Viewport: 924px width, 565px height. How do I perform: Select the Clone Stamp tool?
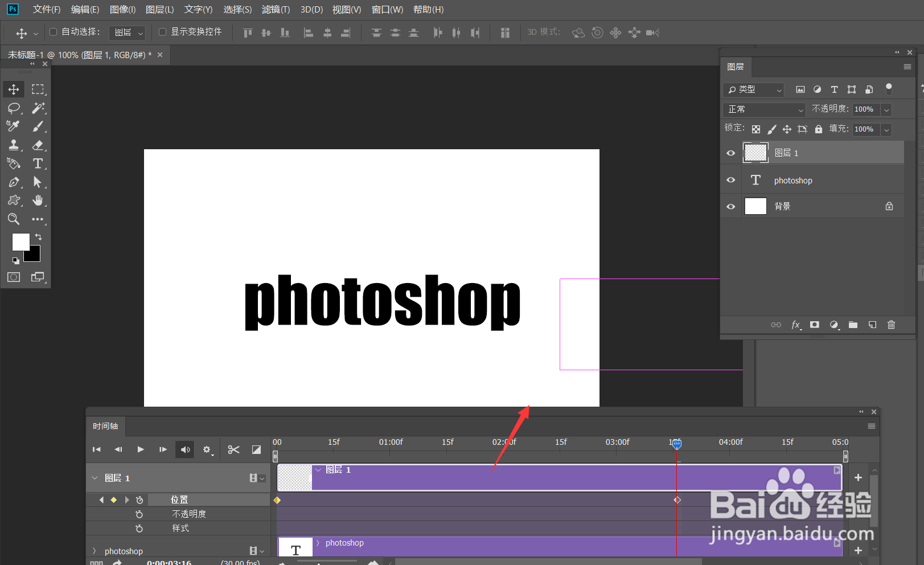pyautogui.click(x=14, y=145)
